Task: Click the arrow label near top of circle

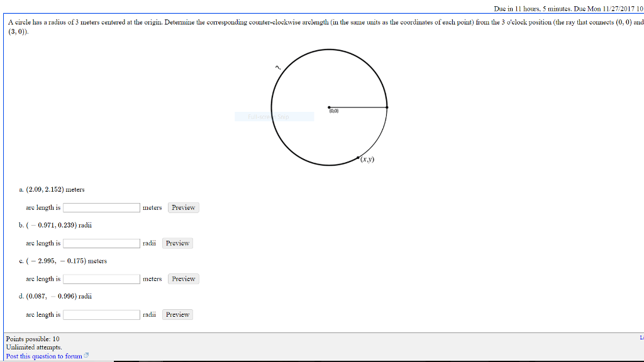Action: 277,66
